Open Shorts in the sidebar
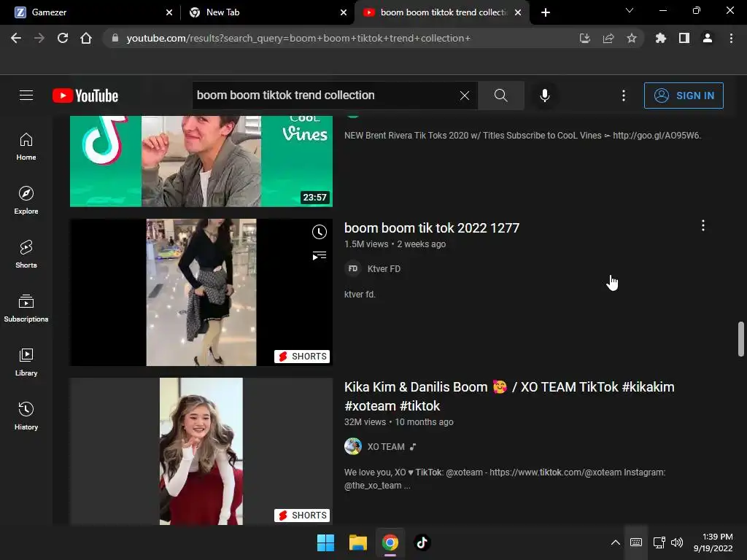 tap(26, 254)
